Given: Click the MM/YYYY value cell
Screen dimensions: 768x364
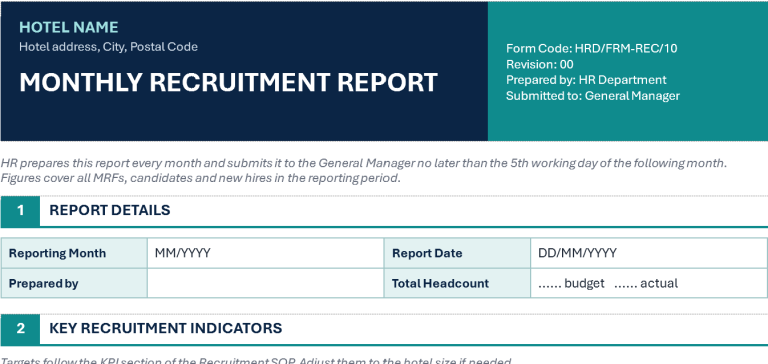Looking at the screenshot, I should [x=265, y=253].
